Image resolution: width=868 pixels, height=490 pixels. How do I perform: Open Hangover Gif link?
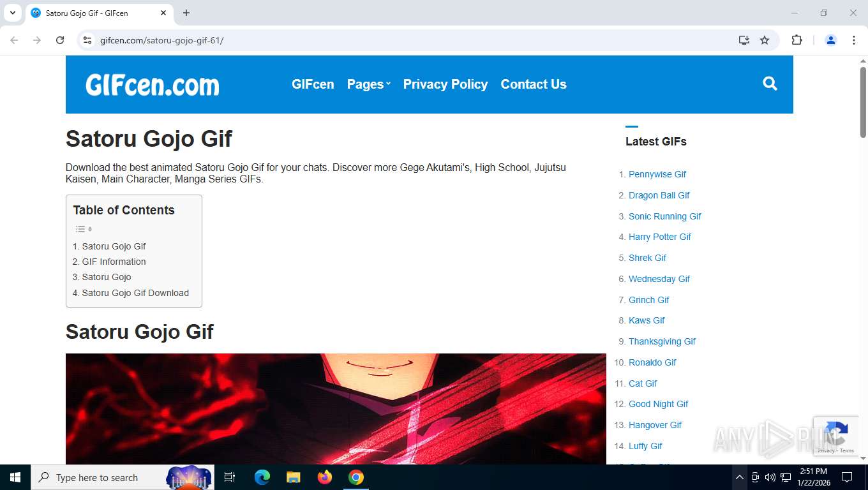coord(655,425)
